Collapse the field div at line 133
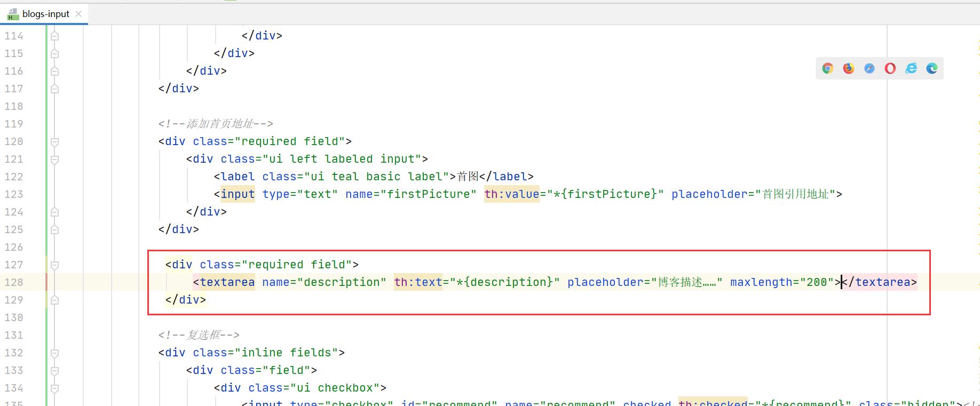980x406 pixels. 54,371
